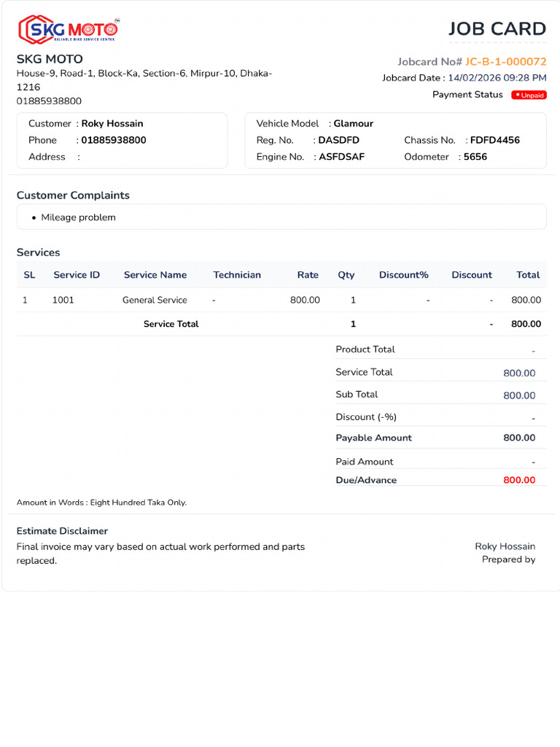The width and height of the screenshot is (560, 747).
Task: Click Roky Hossain above Prepared by
Action: (x=505, y=546)
